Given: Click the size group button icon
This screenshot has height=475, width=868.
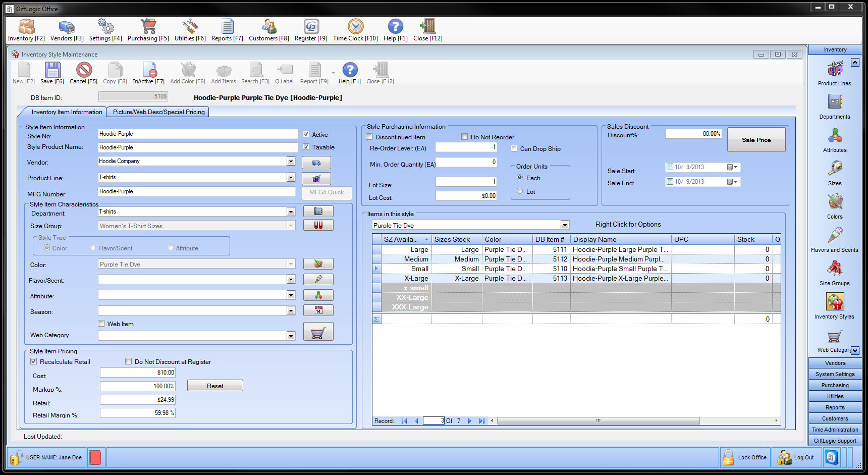Looking at the screenshot, I should [x=318, y=225].
